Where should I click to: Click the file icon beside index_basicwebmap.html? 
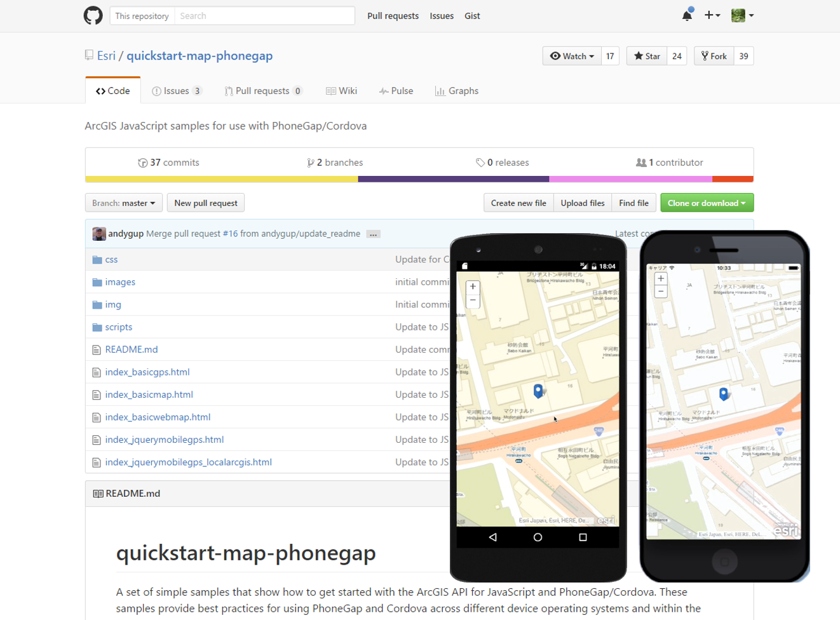tap(97, 417)
